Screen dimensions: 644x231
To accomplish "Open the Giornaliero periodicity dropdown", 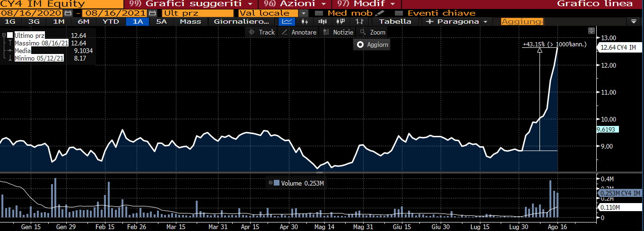I will (x=241, y=21).
